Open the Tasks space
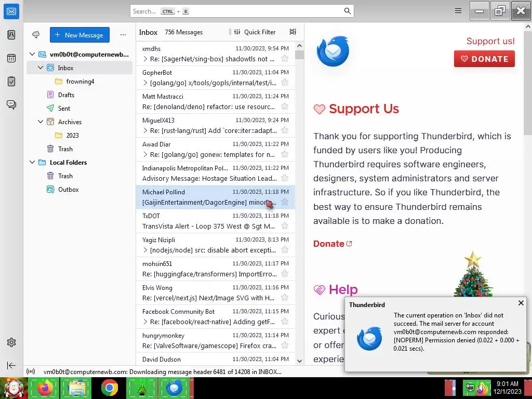The width and height of the screenshot is (532, 399). click(11, 82)
